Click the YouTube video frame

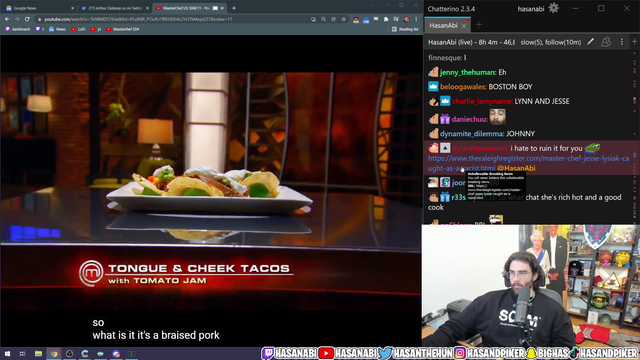click(x=211, y=190)
